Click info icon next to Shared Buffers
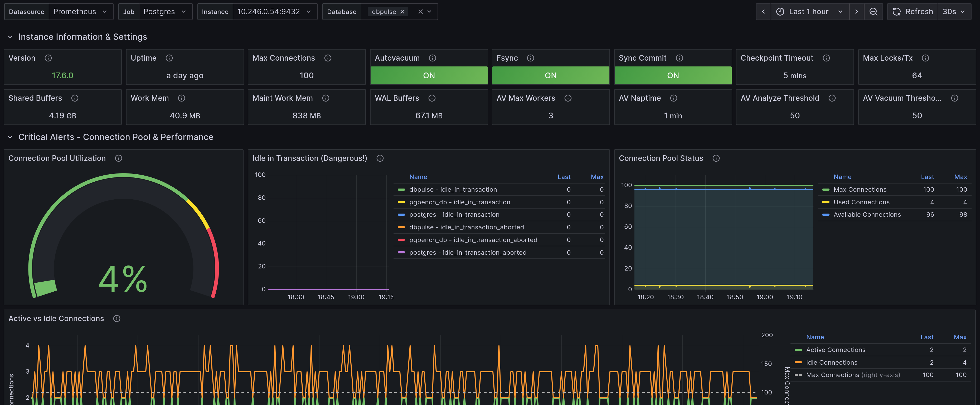This screenshot has width=980, height=405. pyautogui.click(x=75, y=98)
